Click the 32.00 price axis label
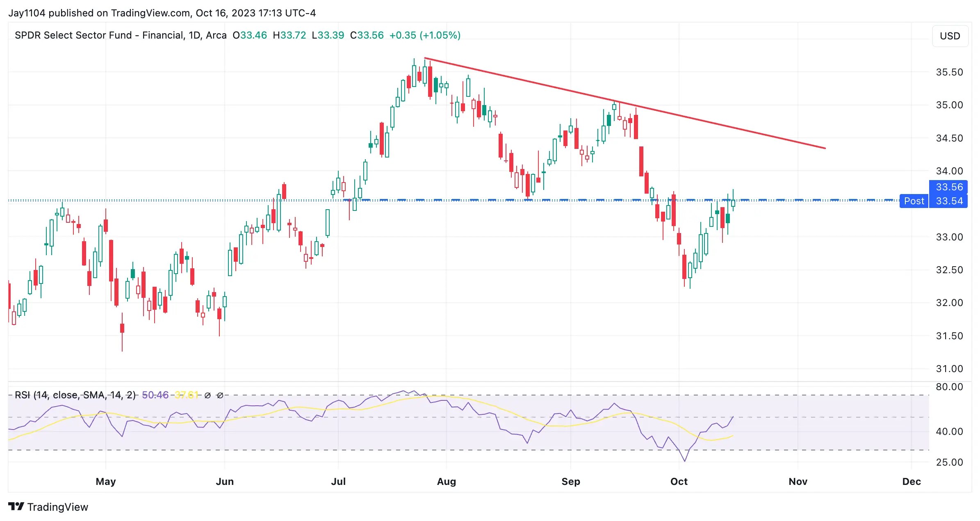Viewport: 980px width, 521px height. 949,303
